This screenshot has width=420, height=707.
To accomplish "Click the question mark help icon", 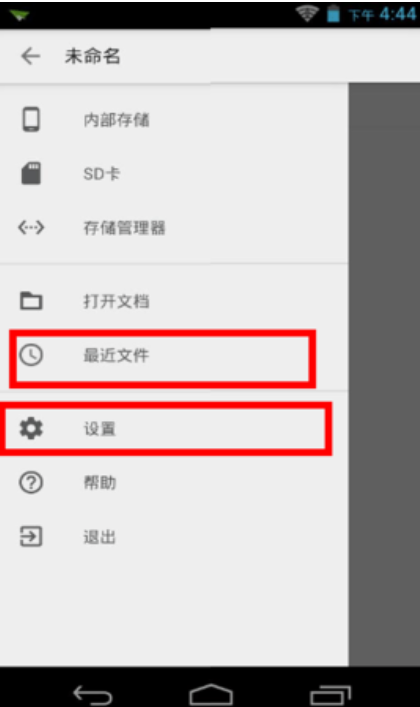I will (x=31, y=482).
